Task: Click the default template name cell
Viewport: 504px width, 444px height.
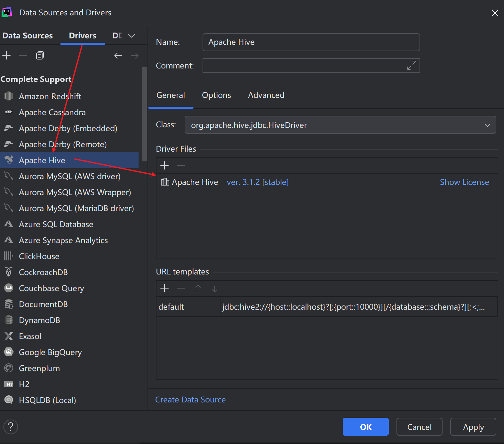Action: (x=188, y=306)
